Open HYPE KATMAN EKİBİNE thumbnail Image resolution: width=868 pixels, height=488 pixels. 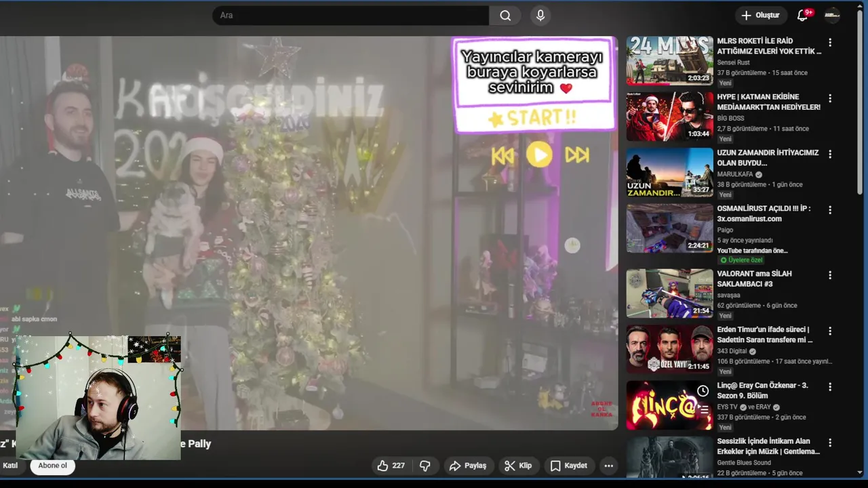click(669, 117)
